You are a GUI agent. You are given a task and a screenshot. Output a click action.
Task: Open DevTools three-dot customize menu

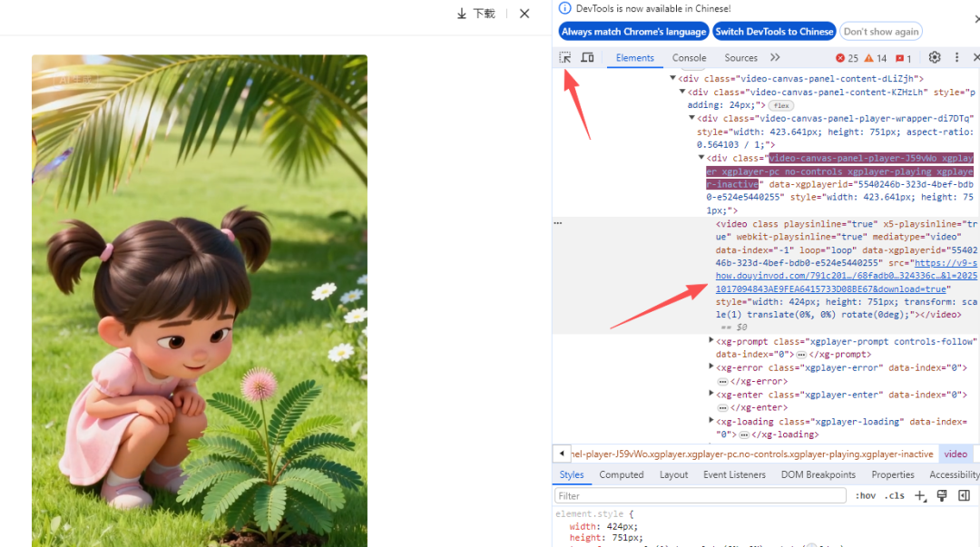(x=956, y=57)
